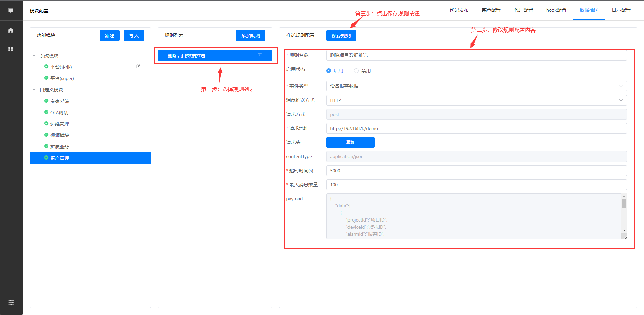Screen dimensions: 644x315
Task: Select the 启用 radio button
Action: point(329,71)
